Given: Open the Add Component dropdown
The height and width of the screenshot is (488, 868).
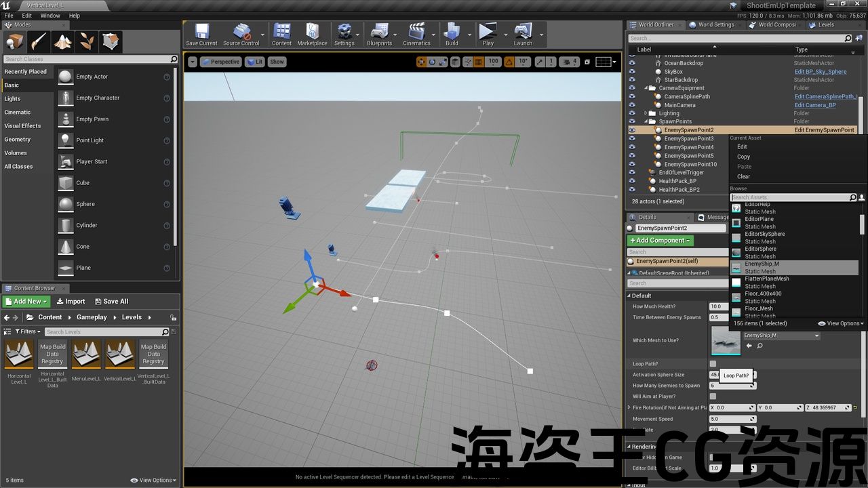Looking at the screenshot, I should click(660, 241).
